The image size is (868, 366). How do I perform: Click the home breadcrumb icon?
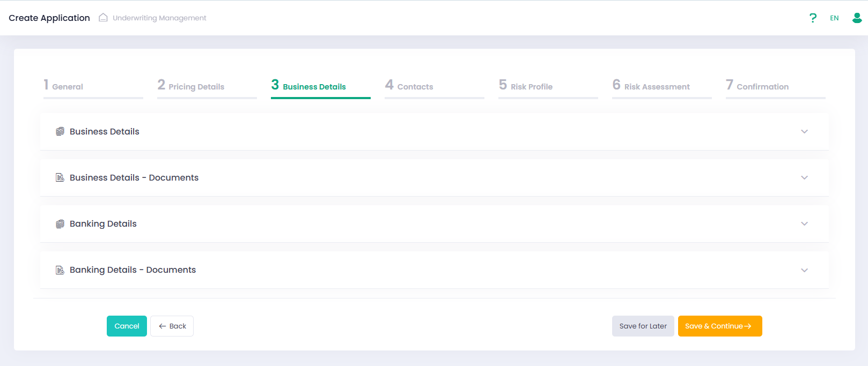point(103,18)
